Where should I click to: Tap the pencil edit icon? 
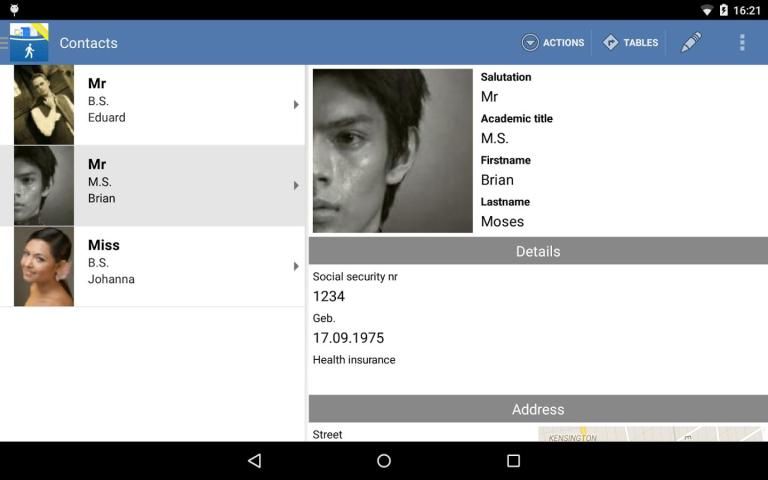click(691, 43)
